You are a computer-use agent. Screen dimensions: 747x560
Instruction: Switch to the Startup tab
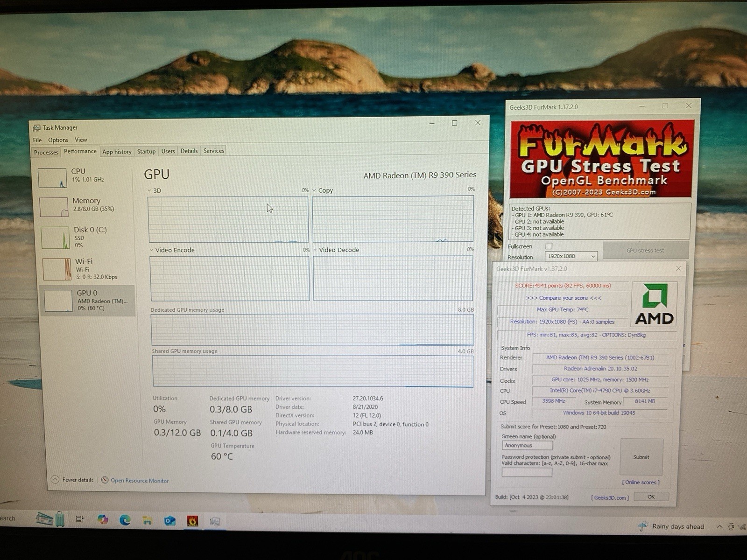point(146,151)
